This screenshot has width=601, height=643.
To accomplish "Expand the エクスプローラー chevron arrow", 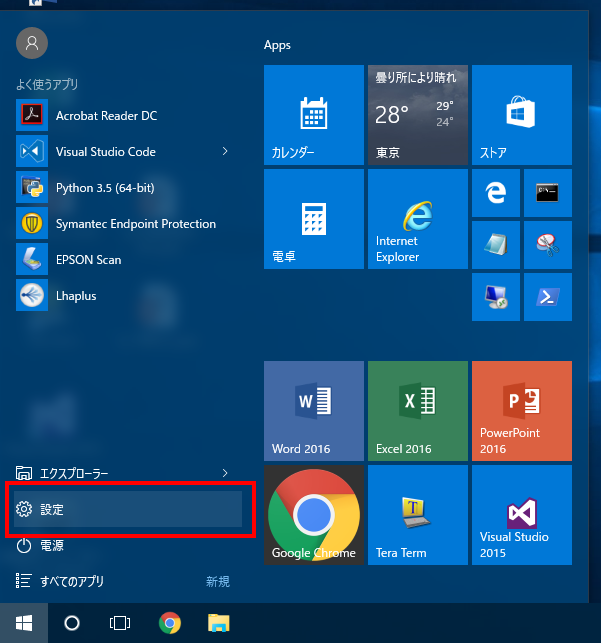I will [x=225, y=473].
